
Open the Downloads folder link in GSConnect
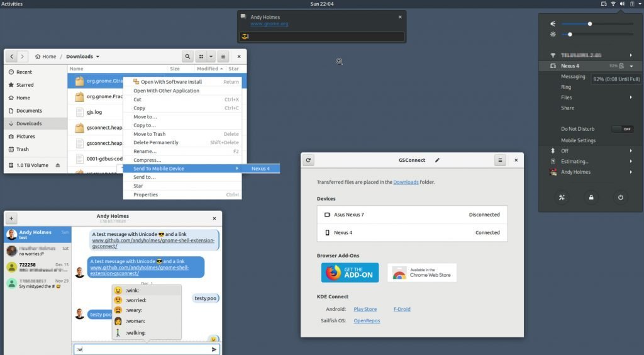pyautogui.click(x=406, y=182)
